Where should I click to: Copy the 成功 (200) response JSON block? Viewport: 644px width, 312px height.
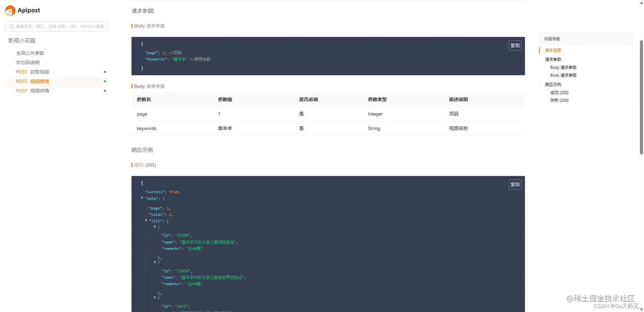tap(515, 184)
